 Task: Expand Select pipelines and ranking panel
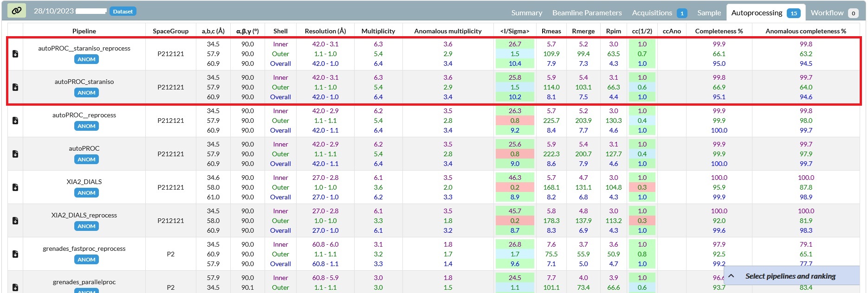tap(790, 276)
